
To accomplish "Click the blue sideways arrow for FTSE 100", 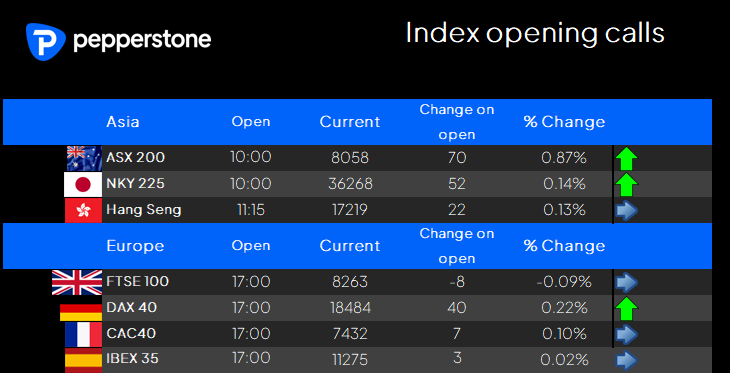I will (x=626, y=283).
